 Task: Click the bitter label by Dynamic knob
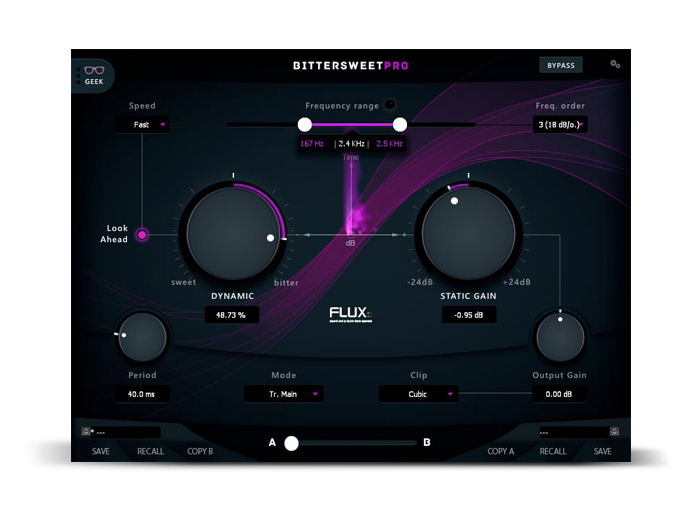(286, 283)
